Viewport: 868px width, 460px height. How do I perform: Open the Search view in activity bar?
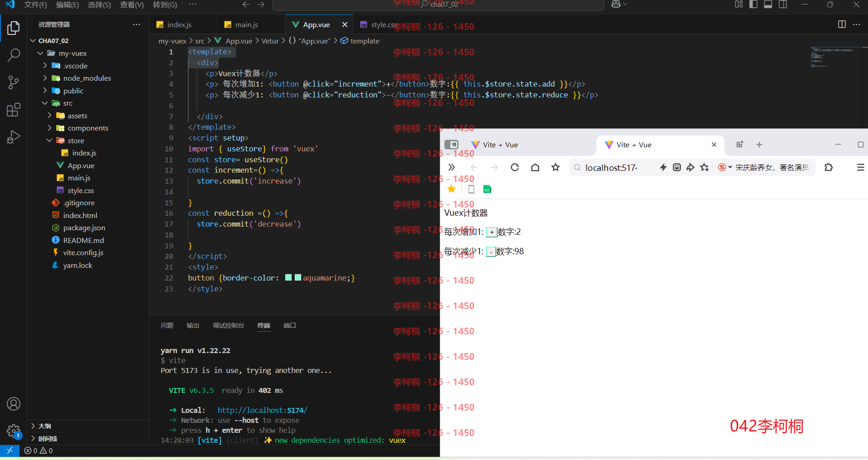click(x=14, y=55)
